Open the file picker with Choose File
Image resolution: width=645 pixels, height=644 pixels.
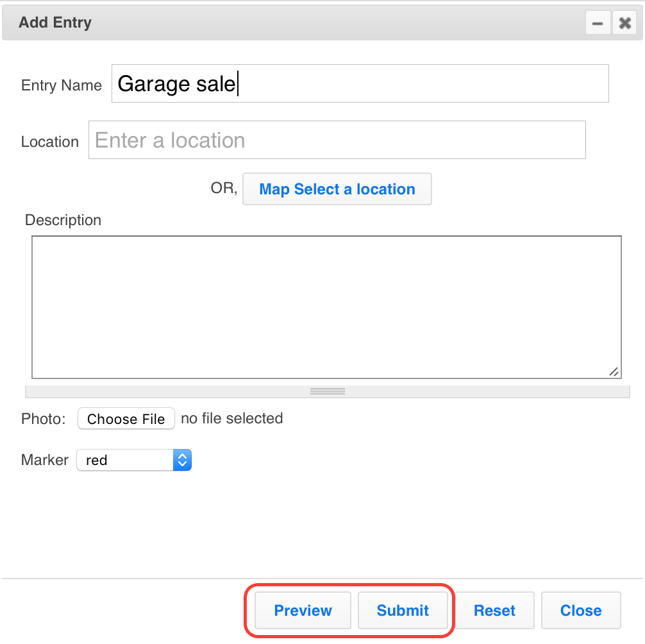click(126, 418)
